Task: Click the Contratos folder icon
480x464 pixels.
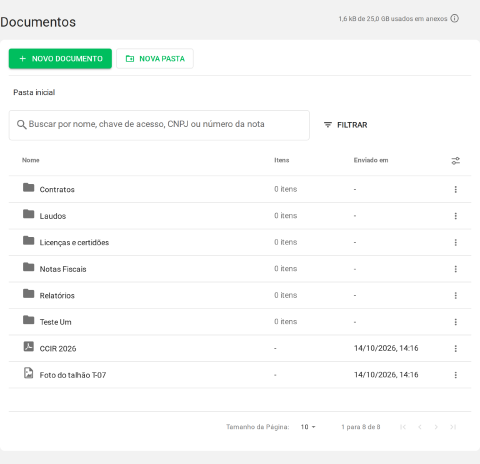Action: tap(29, 188)
